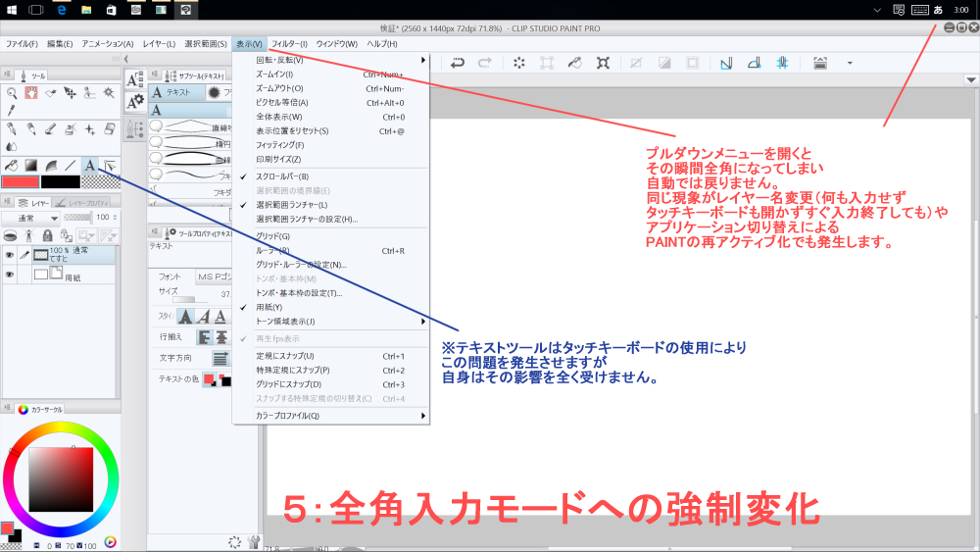This screenshot has height=552, width=980.
Task: Click the bold text style button
Action: [x=185, y=316]
